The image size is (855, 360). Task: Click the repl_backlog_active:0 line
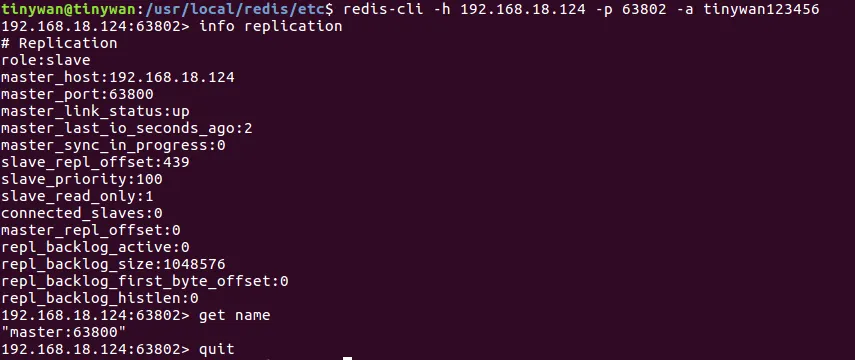[95, 247]
